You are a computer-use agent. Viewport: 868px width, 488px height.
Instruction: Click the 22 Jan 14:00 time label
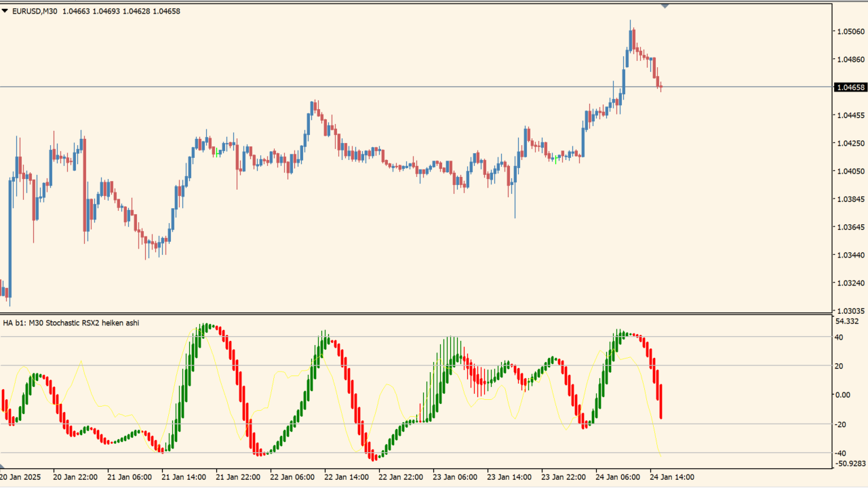(x=347, y=477)
